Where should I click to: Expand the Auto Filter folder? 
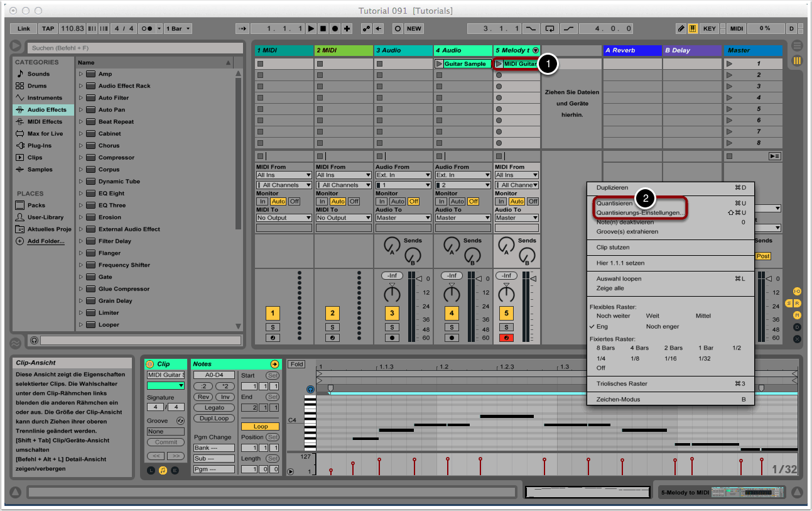pyautogui.click(x=81, y=98)
